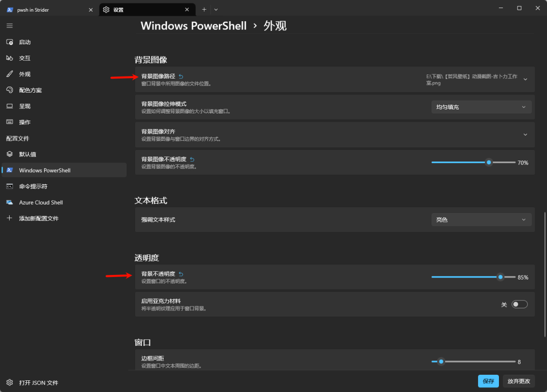Reset 背景不透明度 with its blue undo icon
547x392 pixels.
[x=181, y=274]
